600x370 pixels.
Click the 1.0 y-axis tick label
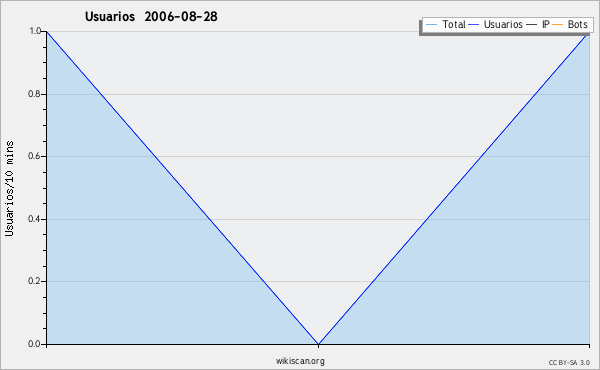(x=35, y=31)
